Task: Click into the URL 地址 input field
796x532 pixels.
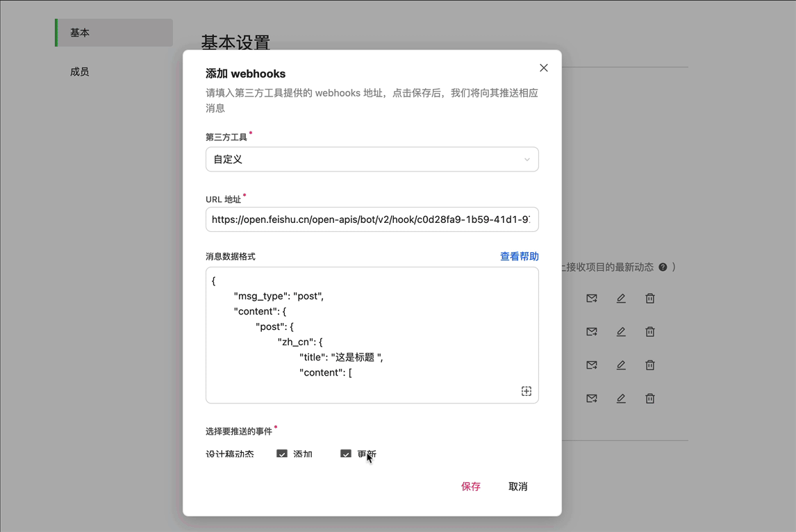Action: [x=372, y=219]
